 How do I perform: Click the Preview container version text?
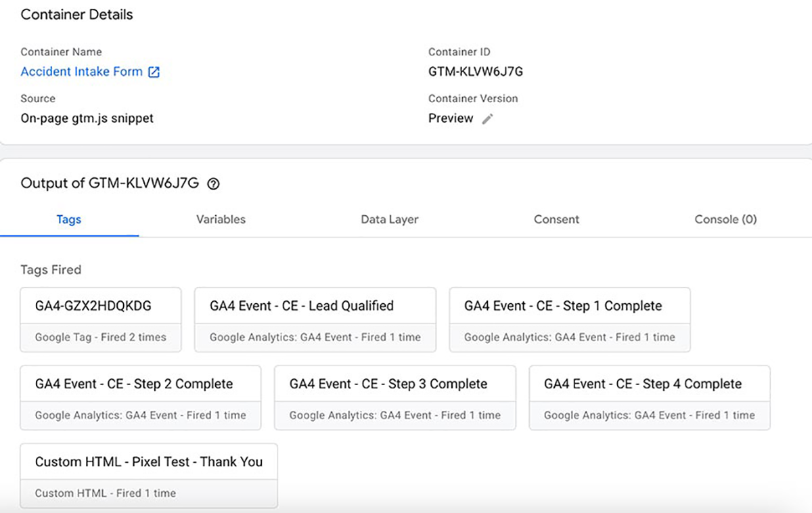451,118
